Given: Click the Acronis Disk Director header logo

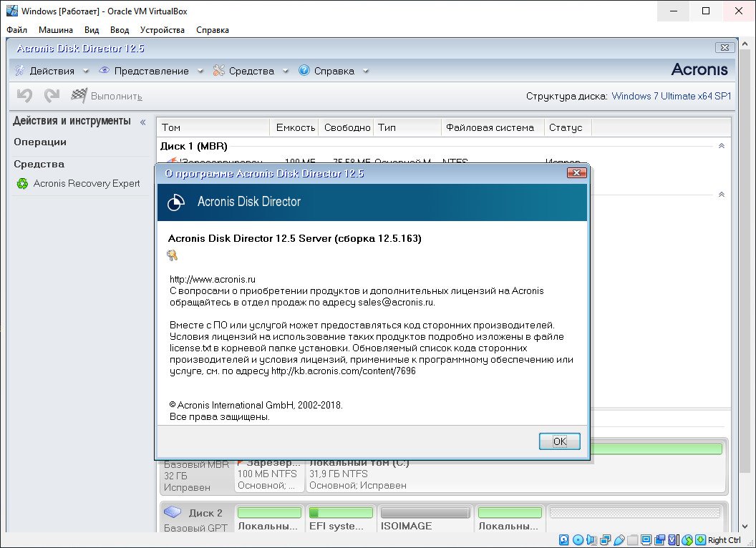Looking at the screenshot, I should click(x=176, y=202).
